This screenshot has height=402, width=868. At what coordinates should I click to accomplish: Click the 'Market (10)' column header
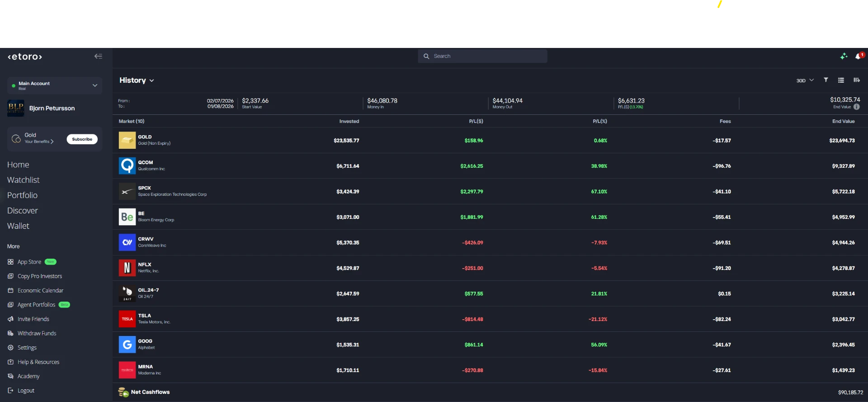132,121
